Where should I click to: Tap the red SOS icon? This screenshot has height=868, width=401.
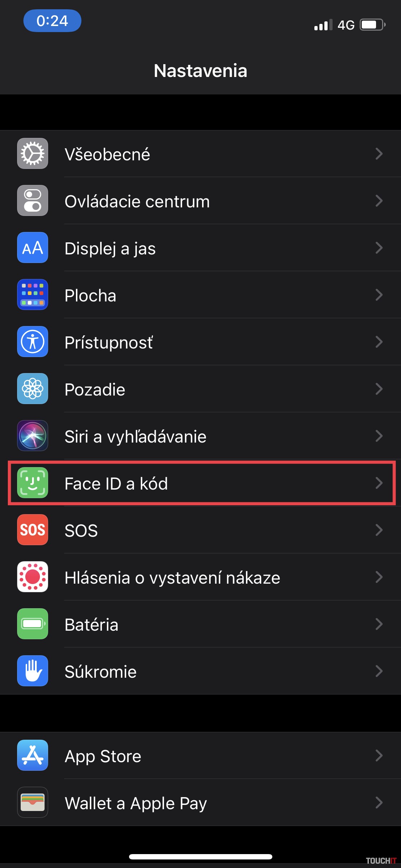[32, 530]
